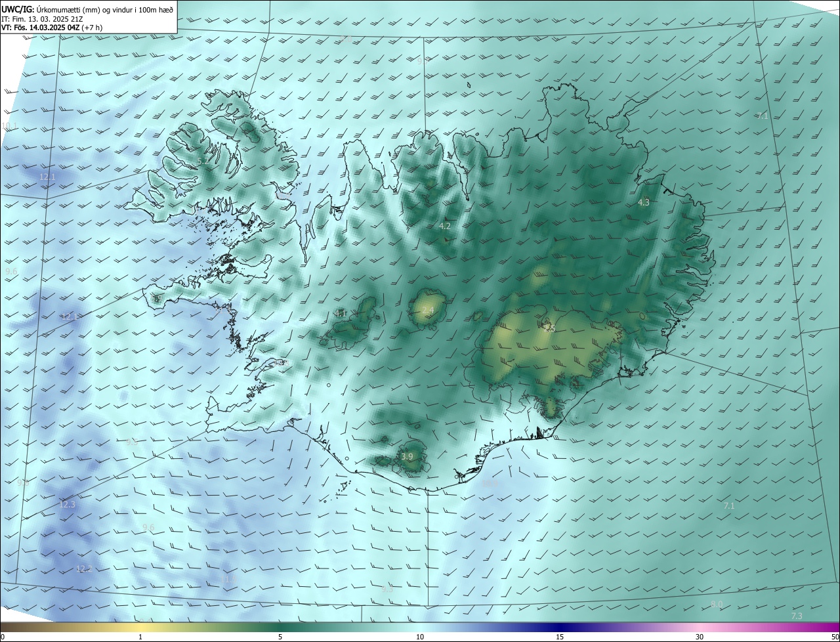Click the '10.1' value label on the map
The width and height of the screenshot is (840, 642).
coord(9,125)
